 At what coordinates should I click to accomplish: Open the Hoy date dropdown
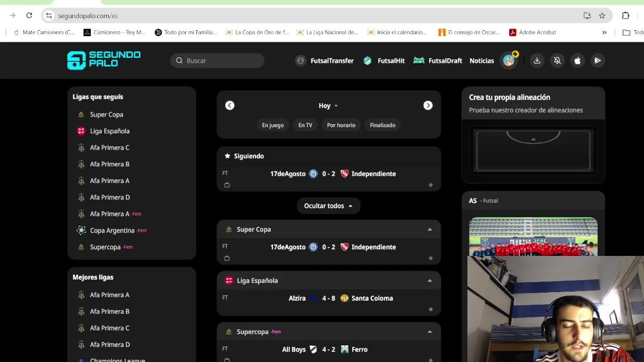coord(328,106)
